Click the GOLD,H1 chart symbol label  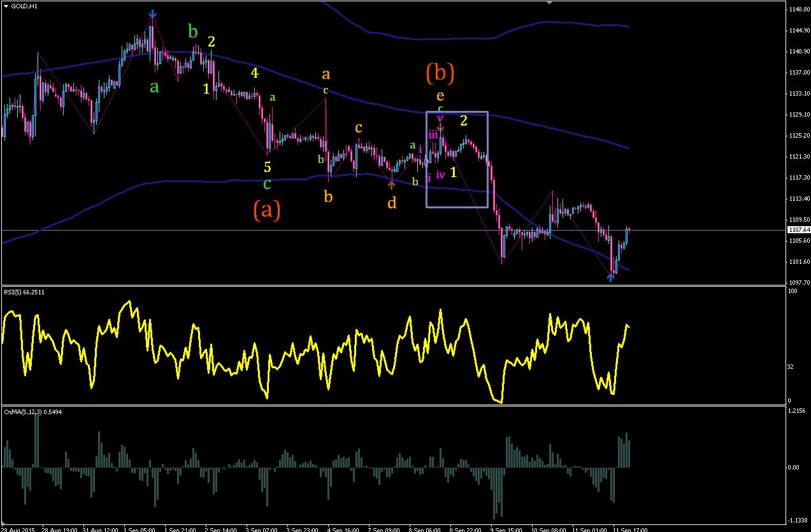pyautogui.click(x=24, y=6)
